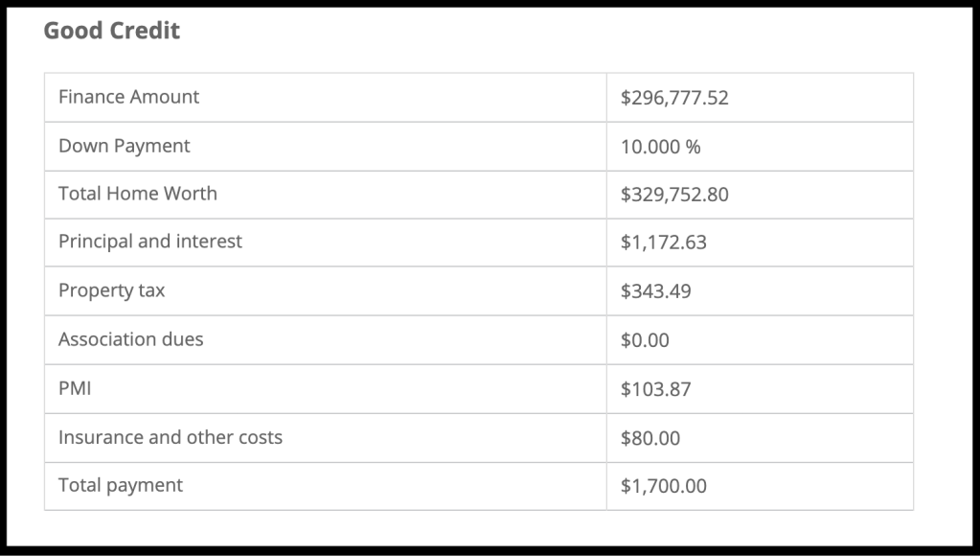Screen dimensions: 980x556
Task: Click the $1,172.63 principal and interest value
Action: click(x=663, y=243)
